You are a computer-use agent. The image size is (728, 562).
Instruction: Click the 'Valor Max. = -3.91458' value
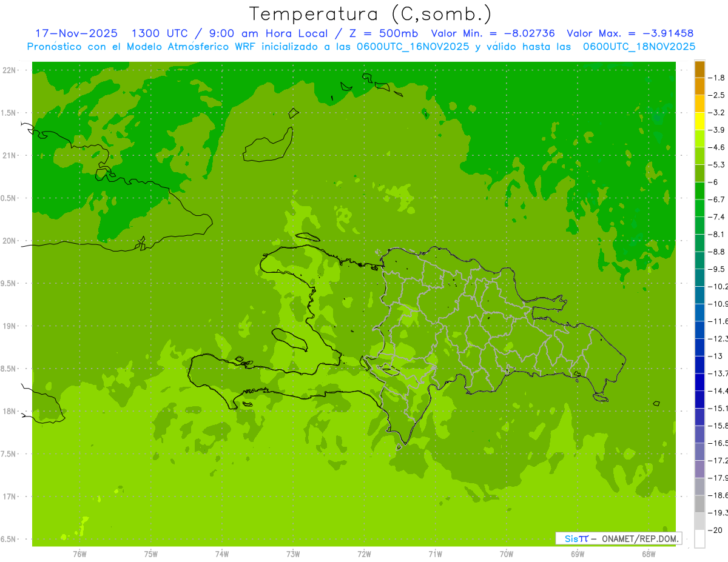tap(630, 33)
